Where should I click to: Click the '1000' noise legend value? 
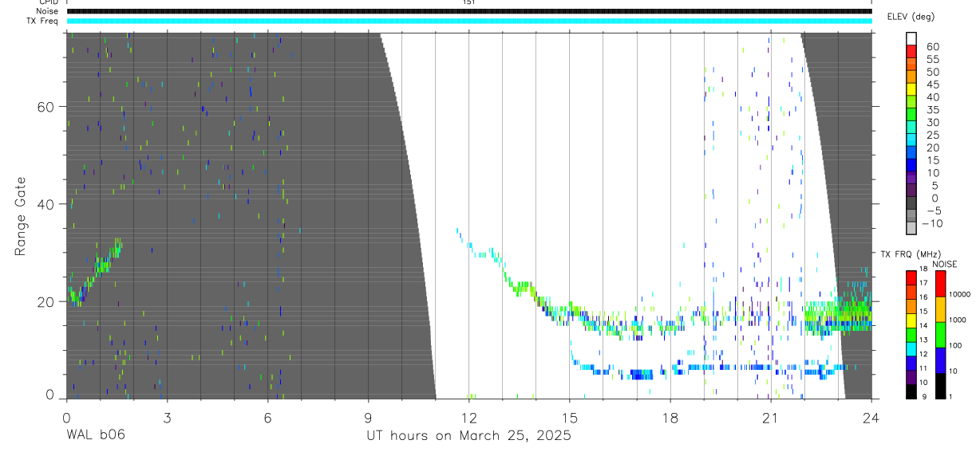coord(959,320)
